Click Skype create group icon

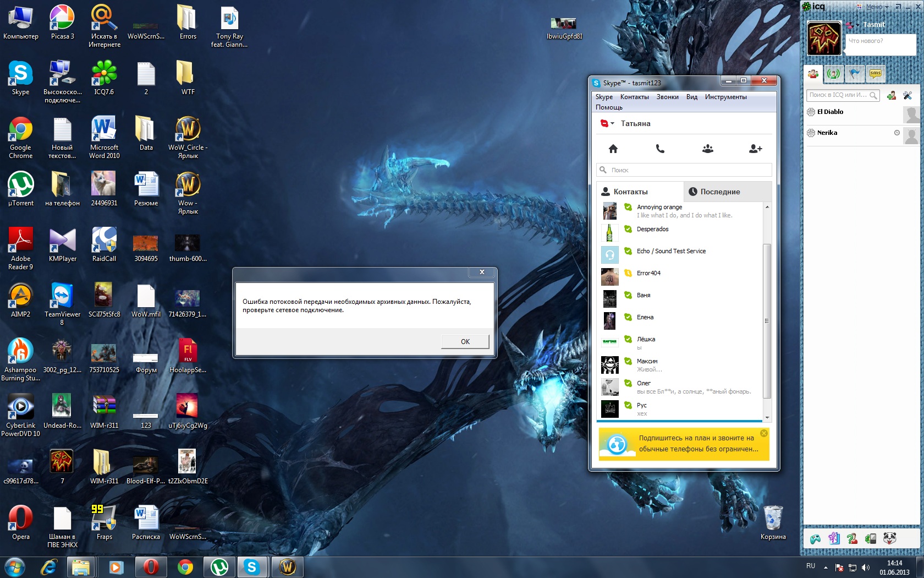coord(708,149)
